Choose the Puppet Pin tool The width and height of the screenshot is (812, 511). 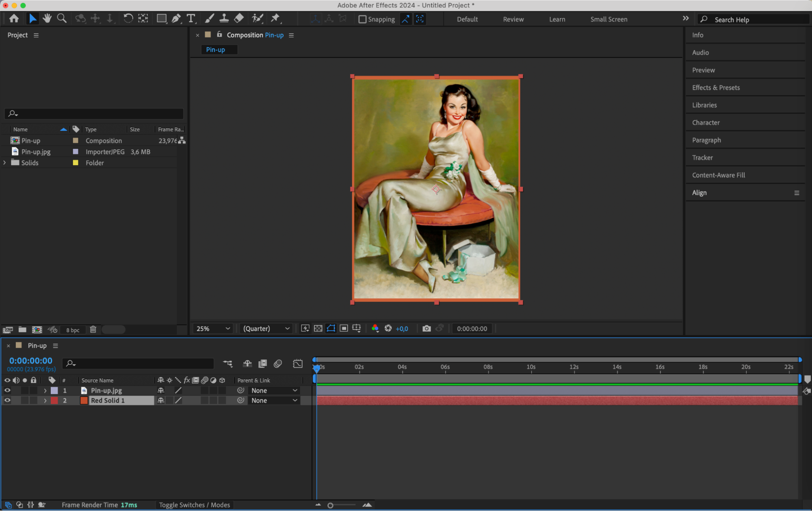tap(275, 18)
